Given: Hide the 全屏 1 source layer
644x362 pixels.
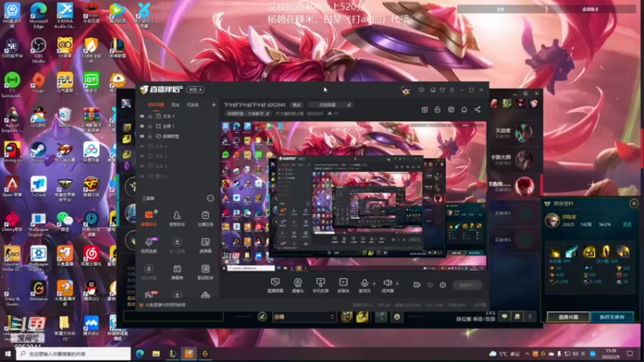Looking at the screenshot, I should click(142, 126).
